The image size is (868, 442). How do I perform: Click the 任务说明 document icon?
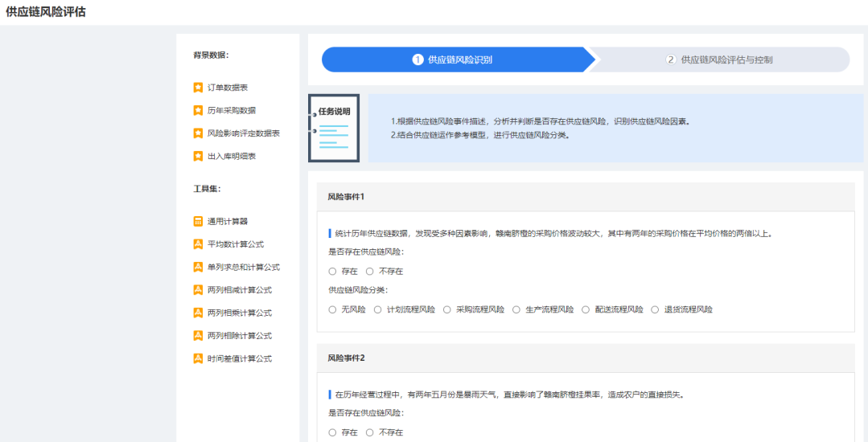pyautogui.click(x=334, y=129)
